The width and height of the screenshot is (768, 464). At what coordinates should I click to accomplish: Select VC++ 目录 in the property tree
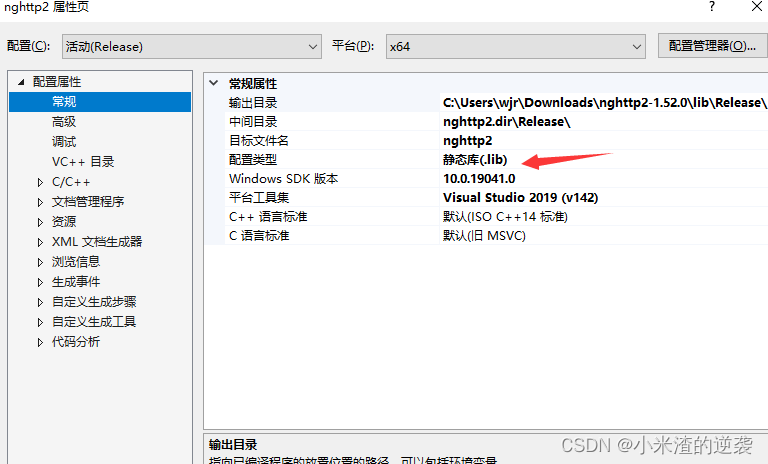click(83, 162)
